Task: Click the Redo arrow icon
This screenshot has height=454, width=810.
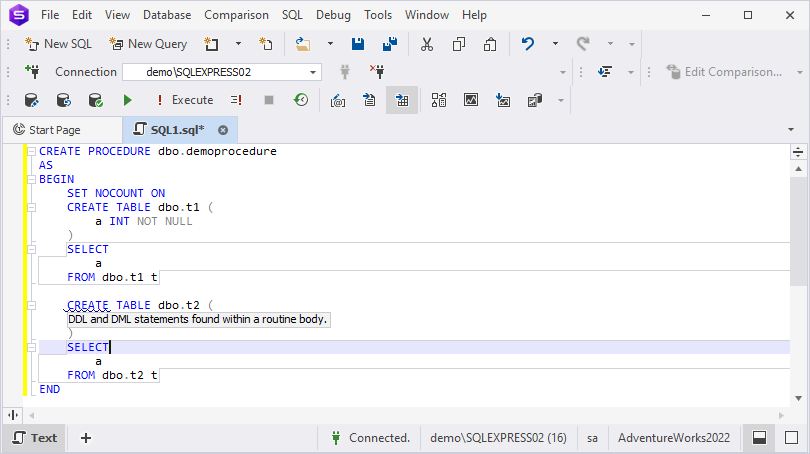Action: coord(583,44)
